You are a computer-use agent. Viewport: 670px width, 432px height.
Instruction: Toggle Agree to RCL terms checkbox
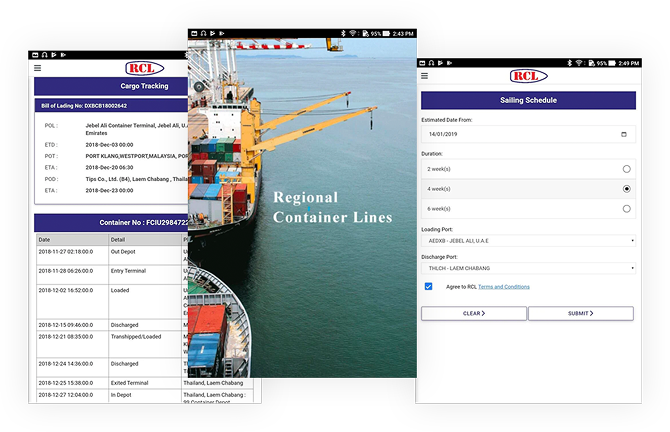(429, 287)
